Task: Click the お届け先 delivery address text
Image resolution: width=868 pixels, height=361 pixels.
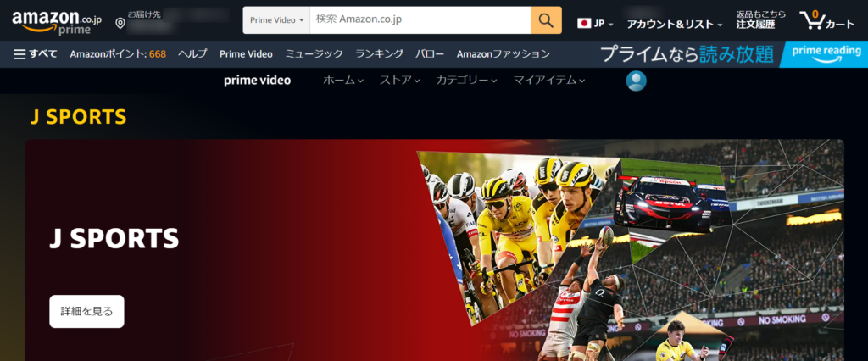Action: pyautogui.click(x=144, y=15)
